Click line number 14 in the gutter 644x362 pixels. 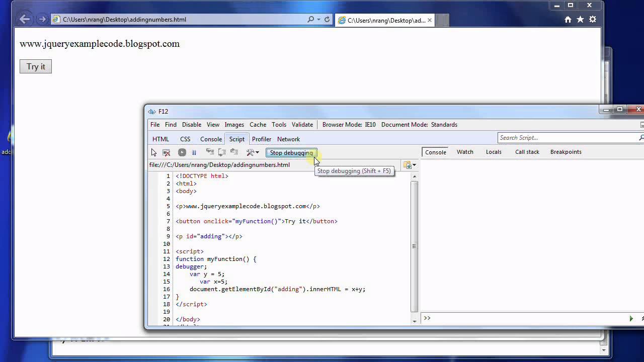(x=167, y=274)
